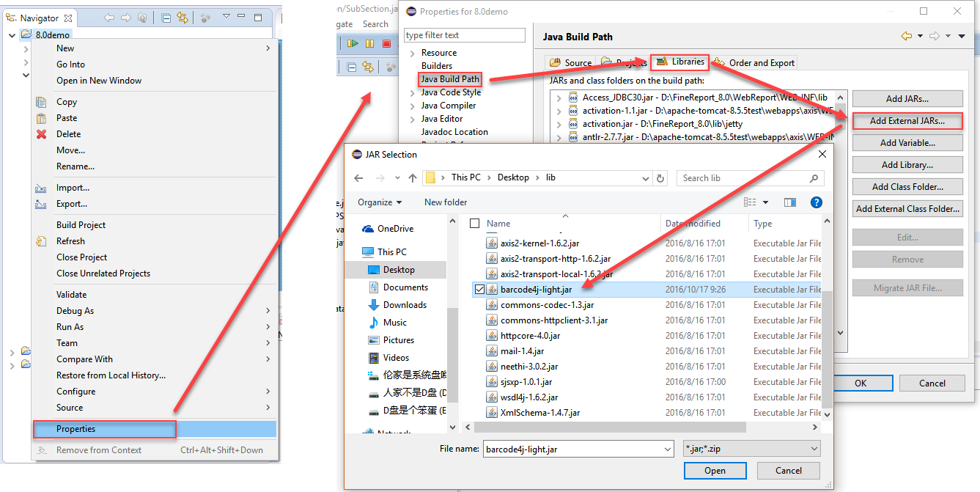Select Downloads in the JAR Selection sidebar
980x492 pixels.
pyautogui.click(x=404, y=305)
